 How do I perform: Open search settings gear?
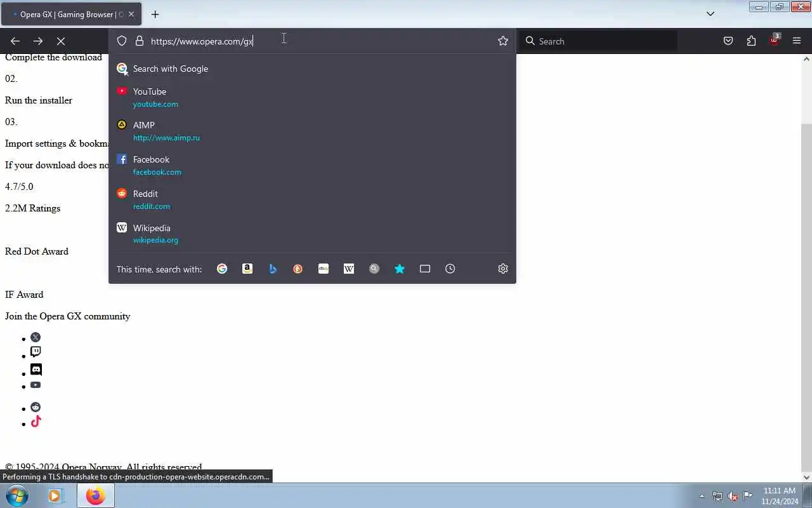pyautogui.click(x=503, y=269)
